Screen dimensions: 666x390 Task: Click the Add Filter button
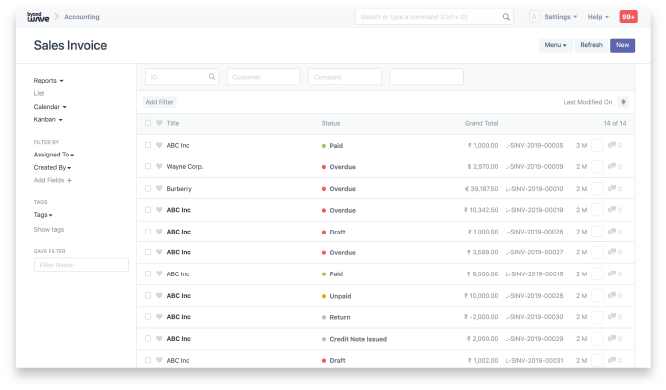[x=159, y=102]
